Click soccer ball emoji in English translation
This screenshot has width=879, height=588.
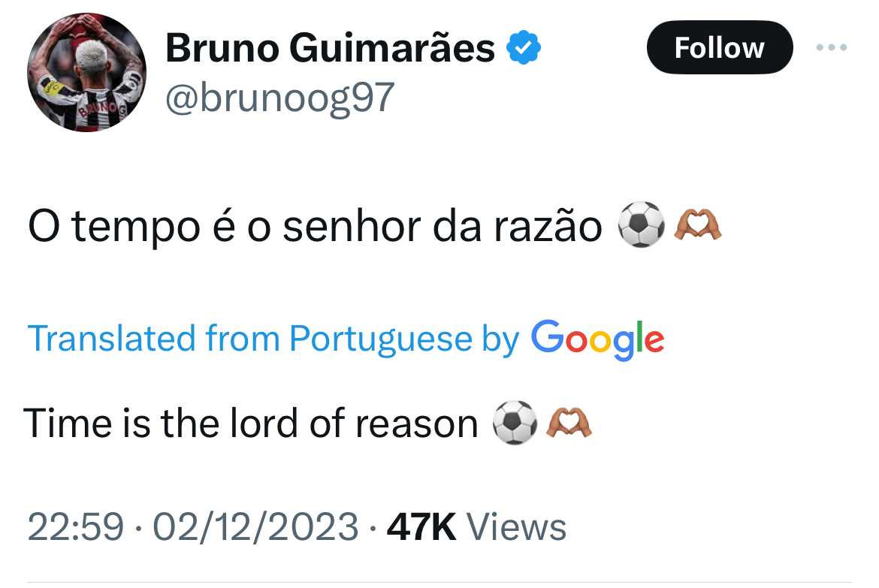tap(515, 423)
